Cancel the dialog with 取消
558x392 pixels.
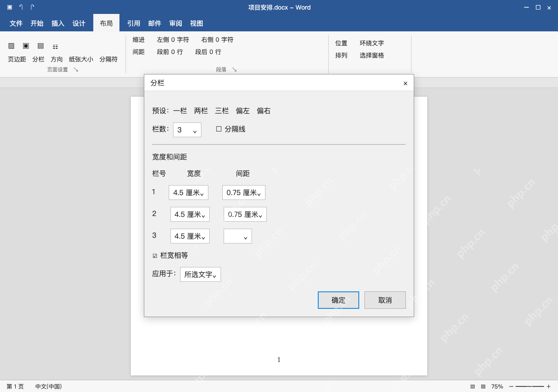[x=385, y=300]
